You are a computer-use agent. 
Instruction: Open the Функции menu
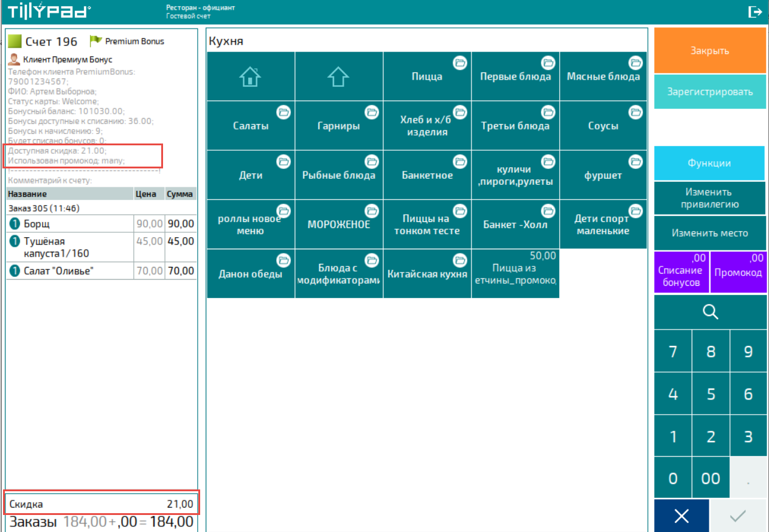click(709, 163)
